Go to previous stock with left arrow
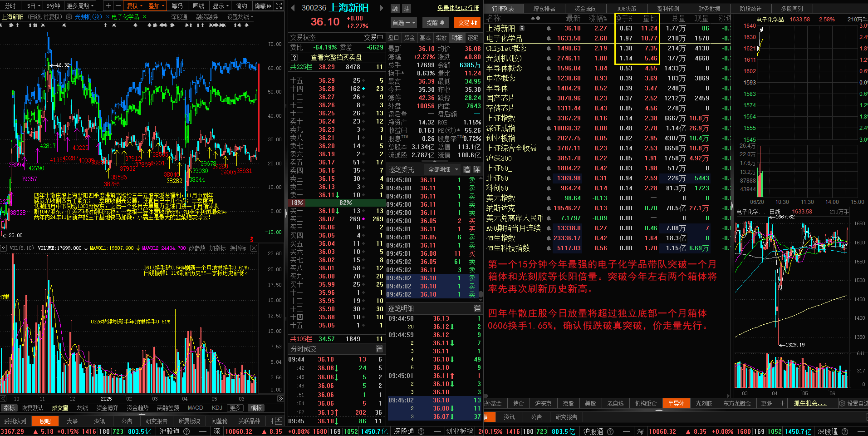The image size is (868, 436). [x=293, y=8]
